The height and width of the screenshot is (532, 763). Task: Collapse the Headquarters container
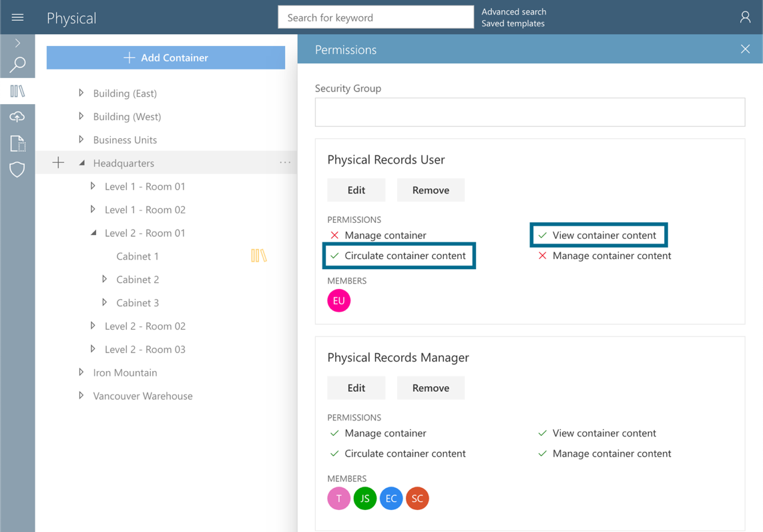click(x=81, y=162)
